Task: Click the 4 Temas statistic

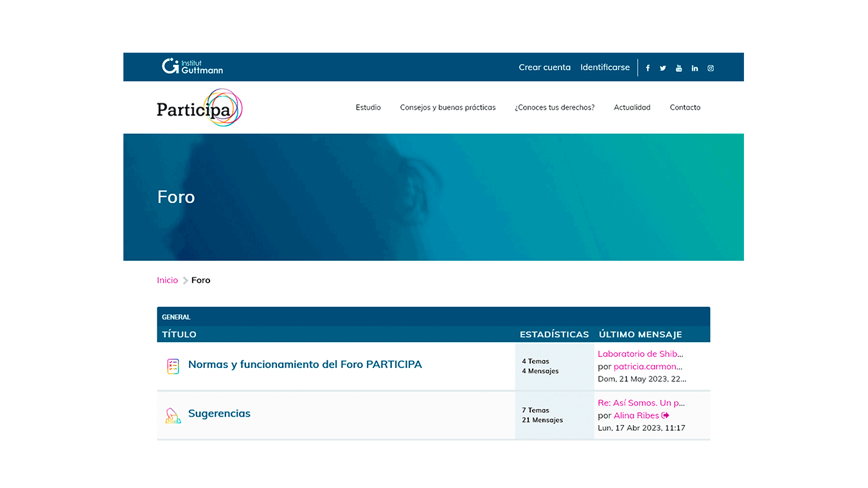Action: point(535,361)
